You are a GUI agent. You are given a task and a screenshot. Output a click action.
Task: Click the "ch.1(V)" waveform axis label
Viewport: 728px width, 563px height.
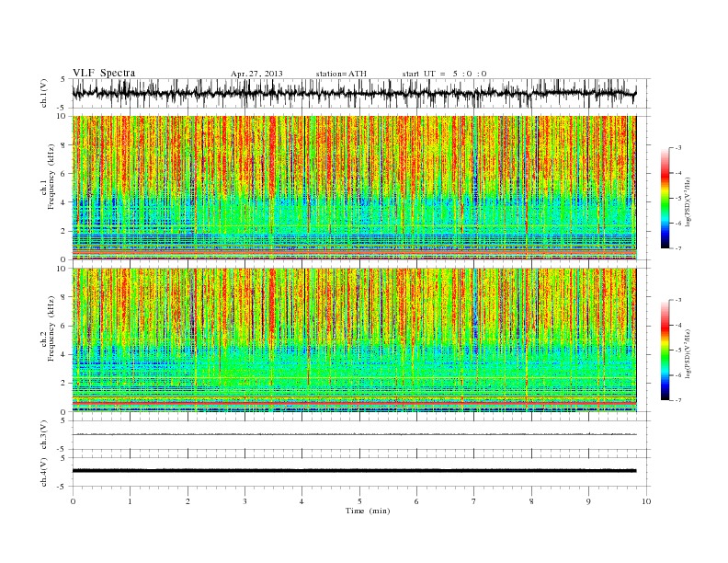pyautogui.click(x=44, y=95)
